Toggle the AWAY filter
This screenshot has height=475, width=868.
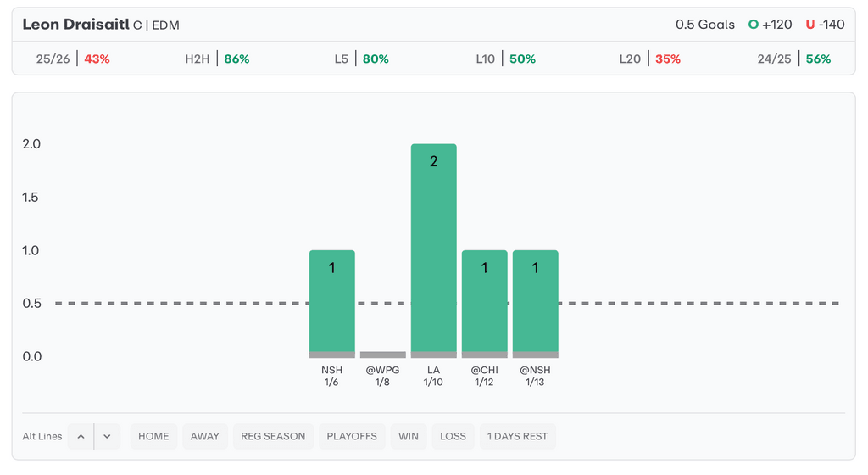point(204,436)
